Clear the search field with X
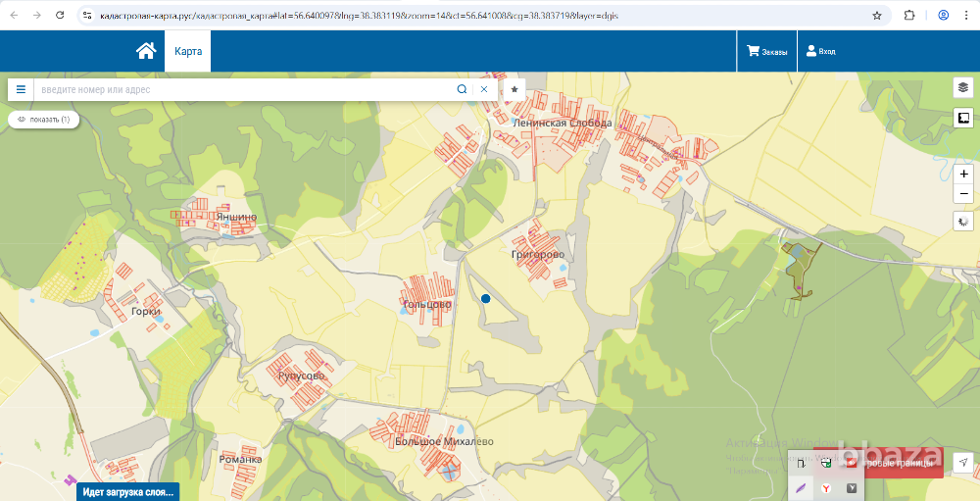Image resolution: width=980 pixels, height=501 pixels. point(484,89)
